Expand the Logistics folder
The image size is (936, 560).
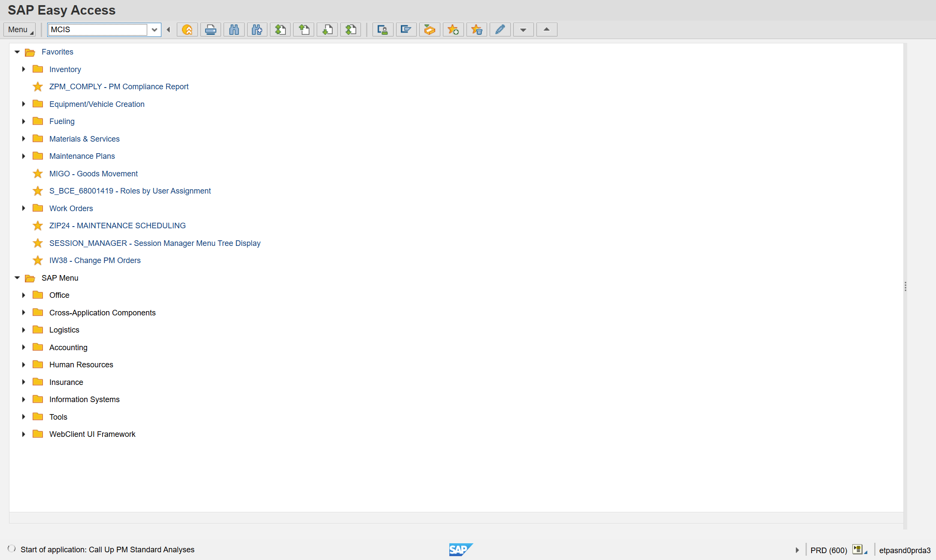click(24, 330)
